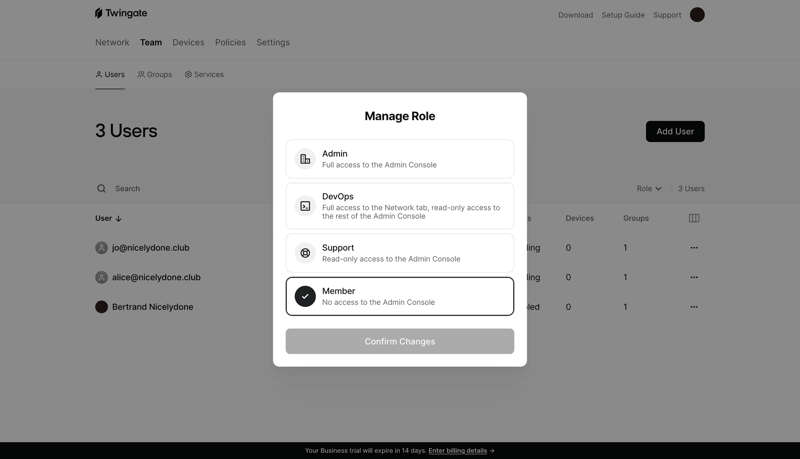Switch to the Users subtab
This screenshot has width=800, height=459.
pyautogui.click(x=110, y=74)
